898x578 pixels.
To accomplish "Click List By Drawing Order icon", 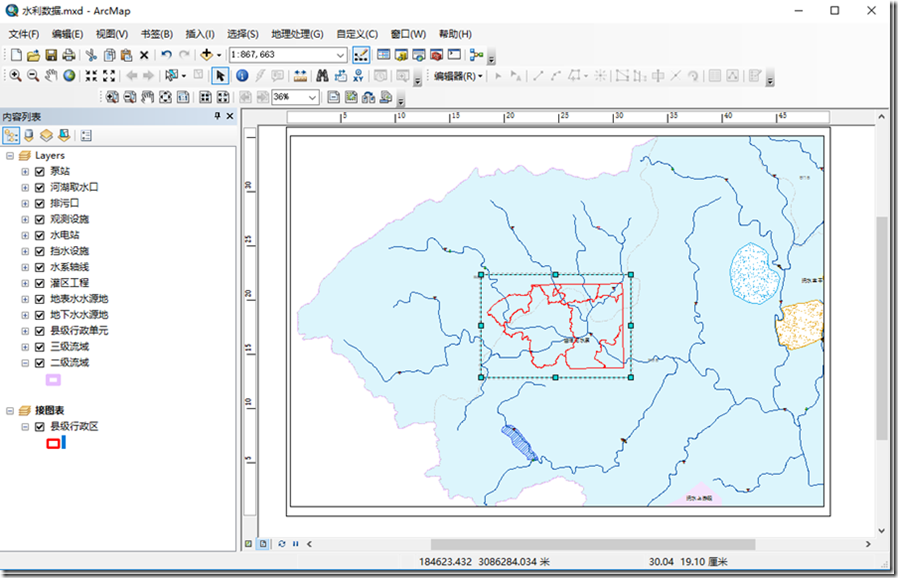I will click(11, 136).
